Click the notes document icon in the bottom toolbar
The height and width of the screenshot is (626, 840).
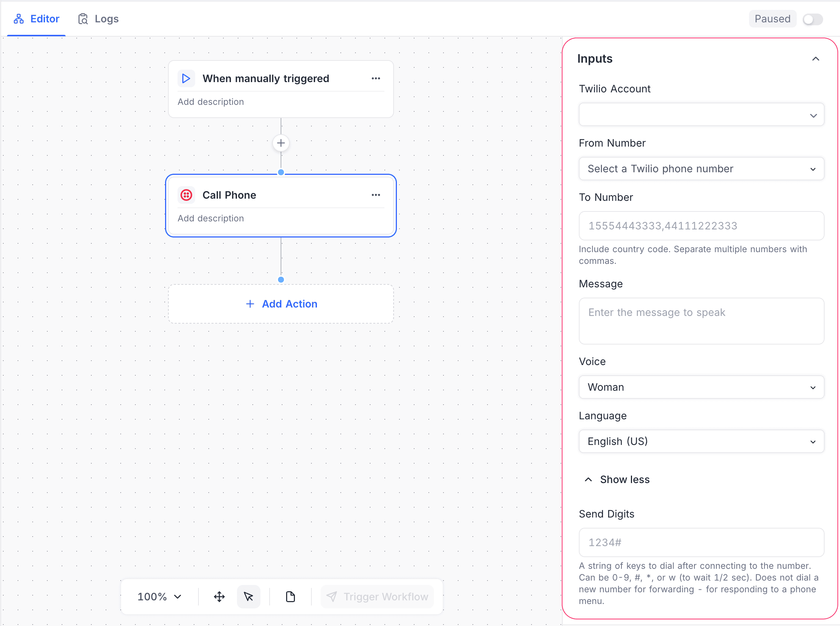pos(289,596)
